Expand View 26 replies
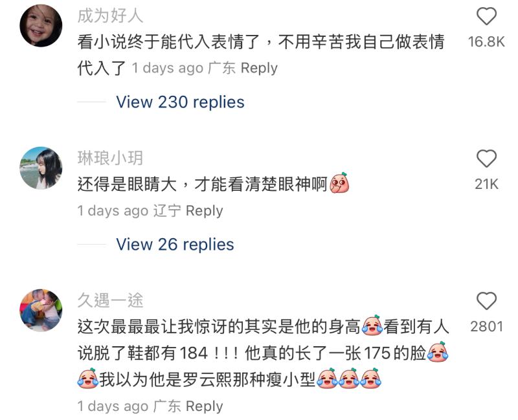Viewport: 518px width, 420px height. pyautogui.click(x=175, y=245)
